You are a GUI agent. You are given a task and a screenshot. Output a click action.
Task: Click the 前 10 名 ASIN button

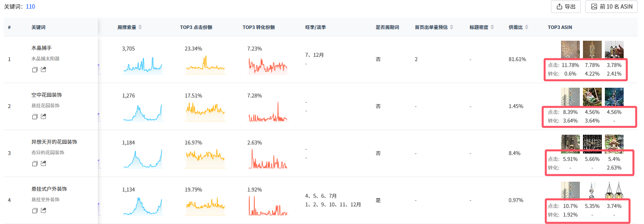[x=612, y=7]
